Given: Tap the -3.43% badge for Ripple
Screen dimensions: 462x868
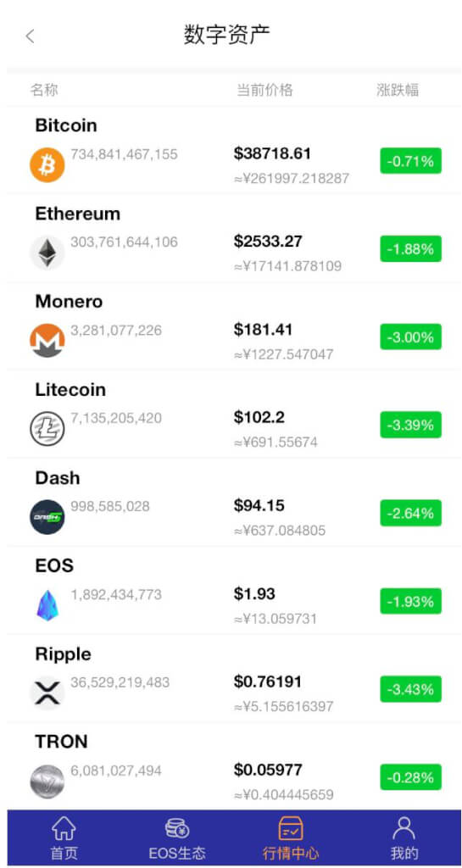Looking at the screenshot, I should [410, 689].
